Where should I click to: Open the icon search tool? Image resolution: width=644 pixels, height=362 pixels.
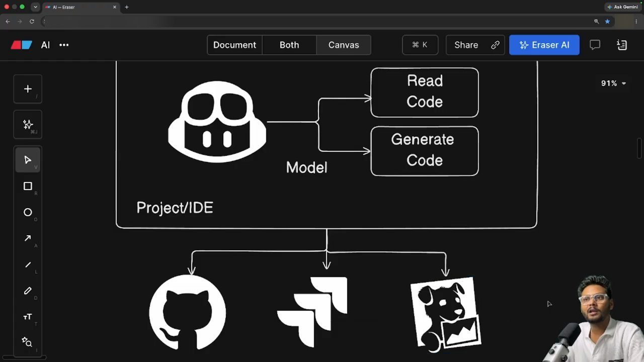(x=28, y=342)
